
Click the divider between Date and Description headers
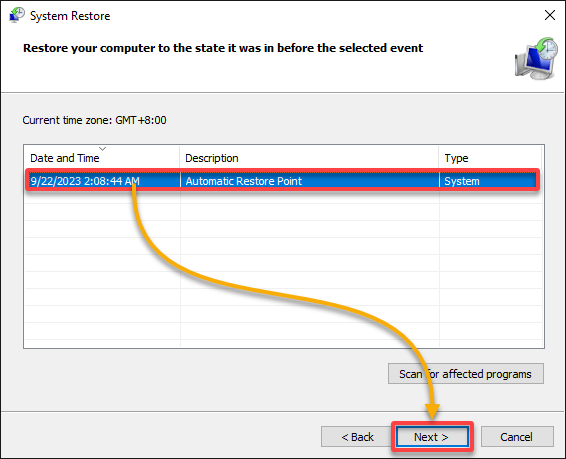click(x=179, y=157)
